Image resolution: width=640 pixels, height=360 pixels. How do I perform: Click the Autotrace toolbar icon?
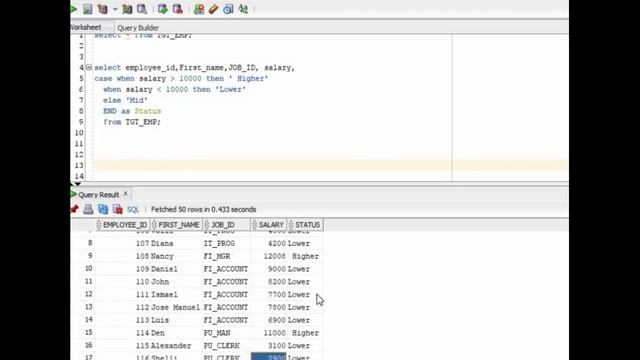[127, 9]
